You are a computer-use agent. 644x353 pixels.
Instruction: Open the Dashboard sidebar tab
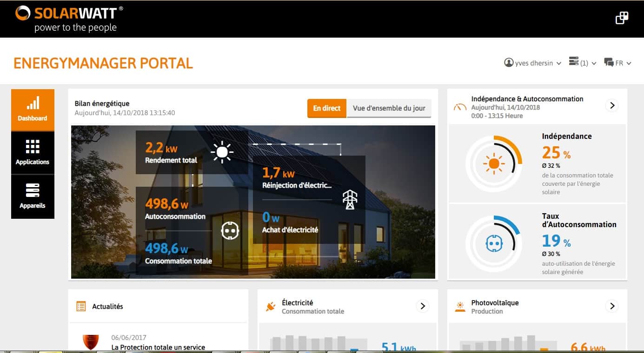pos(33,110)
